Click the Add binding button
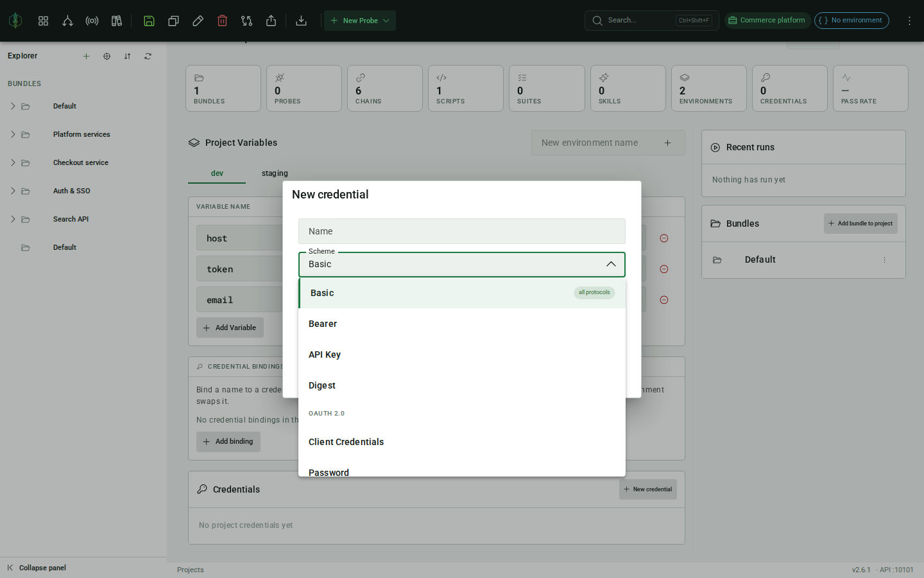924x578 pixels. click(228, 441)
